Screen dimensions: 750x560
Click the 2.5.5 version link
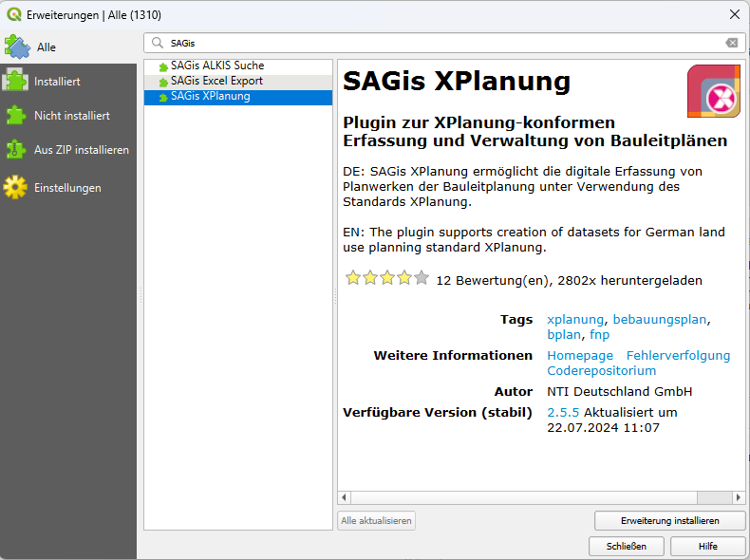(563, 413)
